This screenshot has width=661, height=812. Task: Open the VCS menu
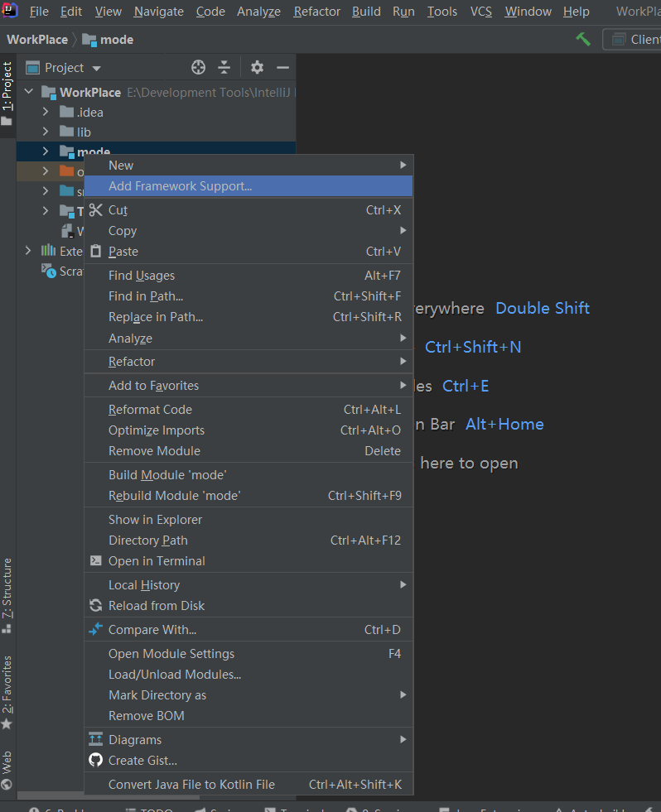click(x=481, y=12)
